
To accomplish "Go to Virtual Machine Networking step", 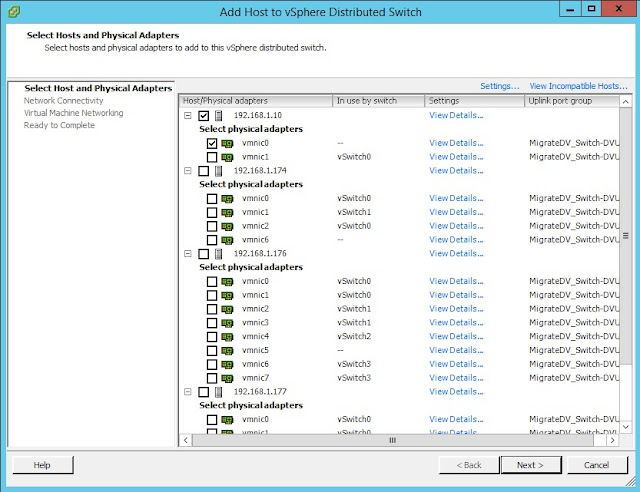I will 73,113.
